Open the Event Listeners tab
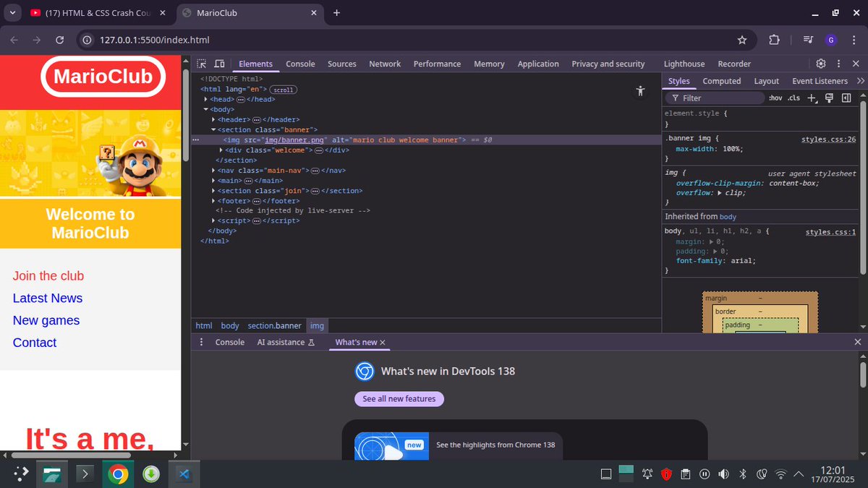Viewport: 868px width, 488px height. [x=820, y=81]
